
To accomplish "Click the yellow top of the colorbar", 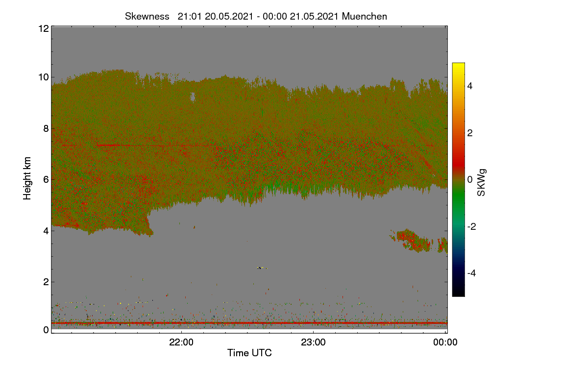I will pos(458,66).
